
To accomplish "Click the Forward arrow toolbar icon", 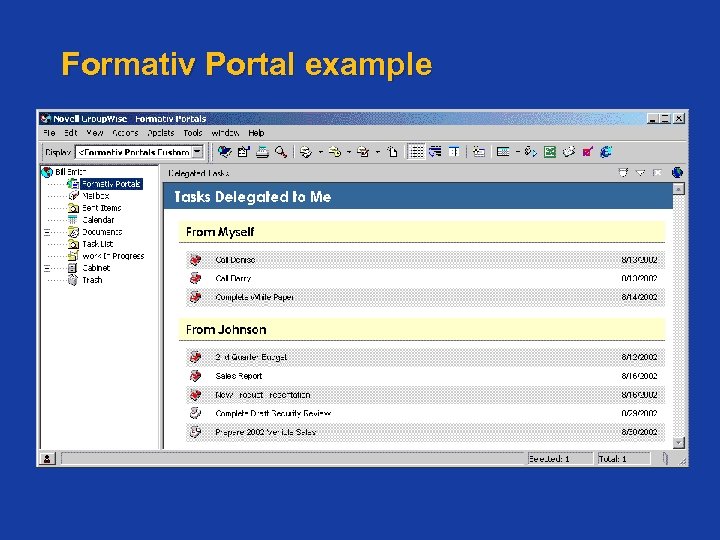I will pyautogui.click(x=335, y=152).
